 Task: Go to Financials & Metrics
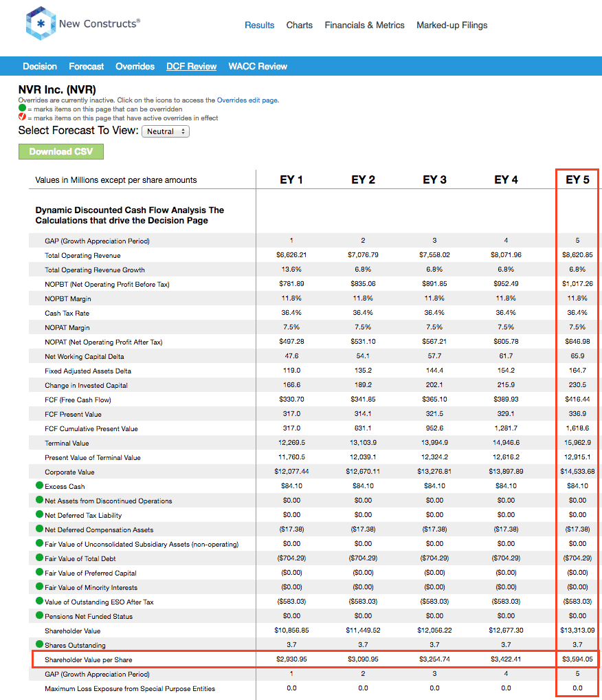365,25
